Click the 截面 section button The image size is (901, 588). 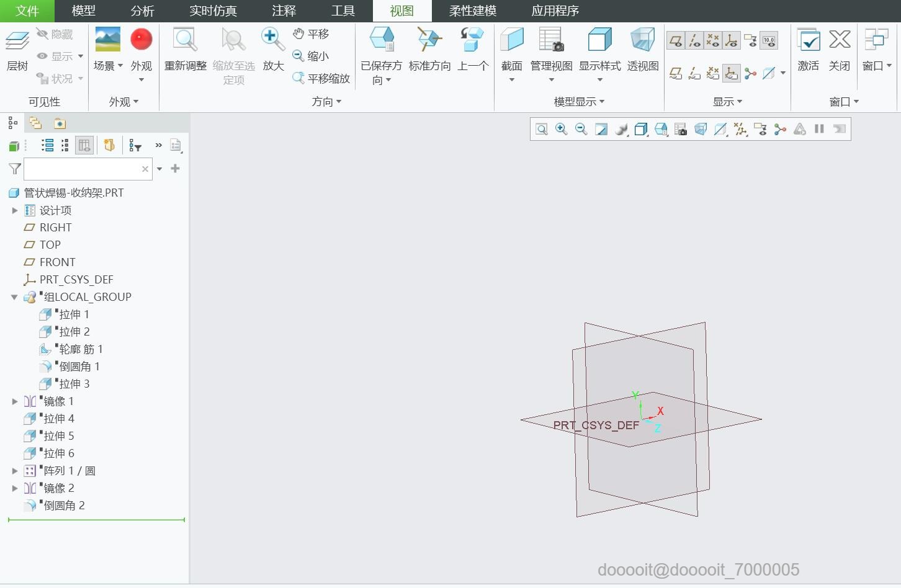click(x=512, y=54)
